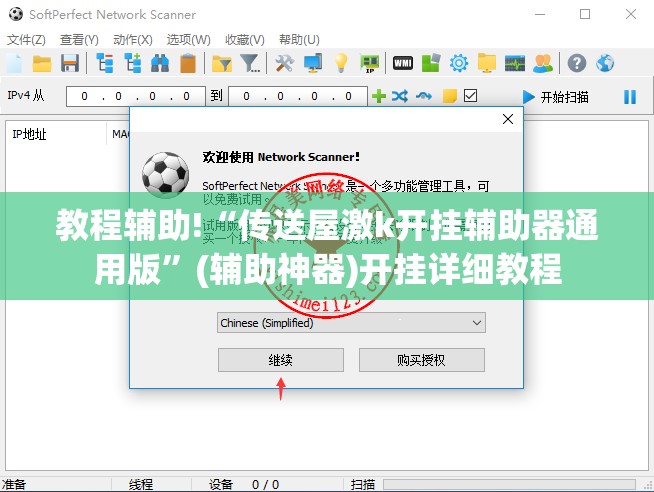Click the computer monitor icon
Viewport: 654px width, 492px height.
pyautogui.click(x=313, y=63)
